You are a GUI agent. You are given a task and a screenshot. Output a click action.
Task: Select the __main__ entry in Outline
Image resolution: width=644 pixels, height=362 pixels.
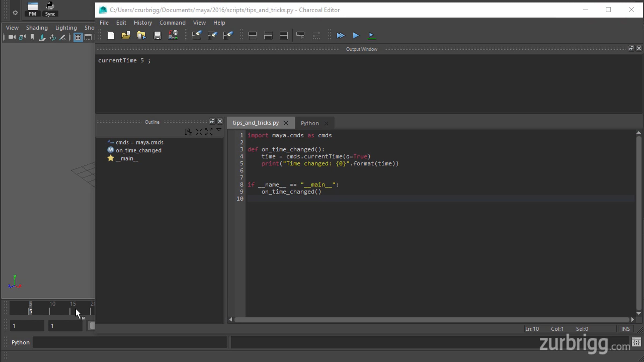coord(127,158)
